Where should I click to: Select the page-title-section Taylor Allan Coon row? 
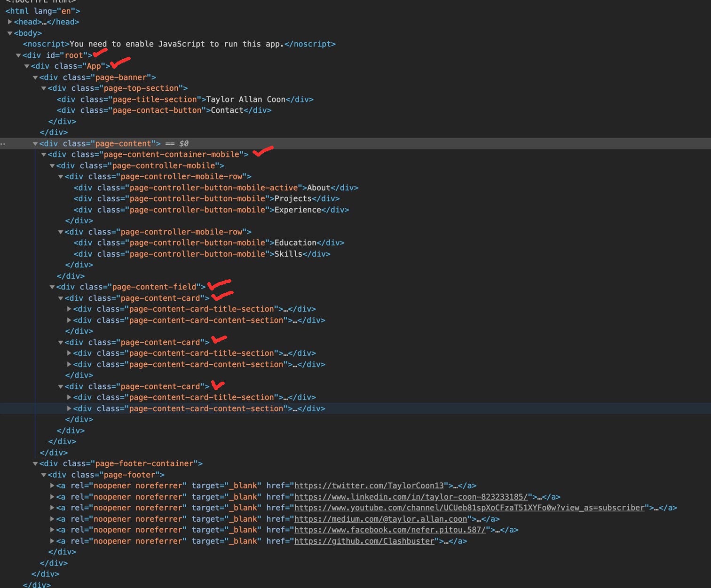click(x=185, y=99)
